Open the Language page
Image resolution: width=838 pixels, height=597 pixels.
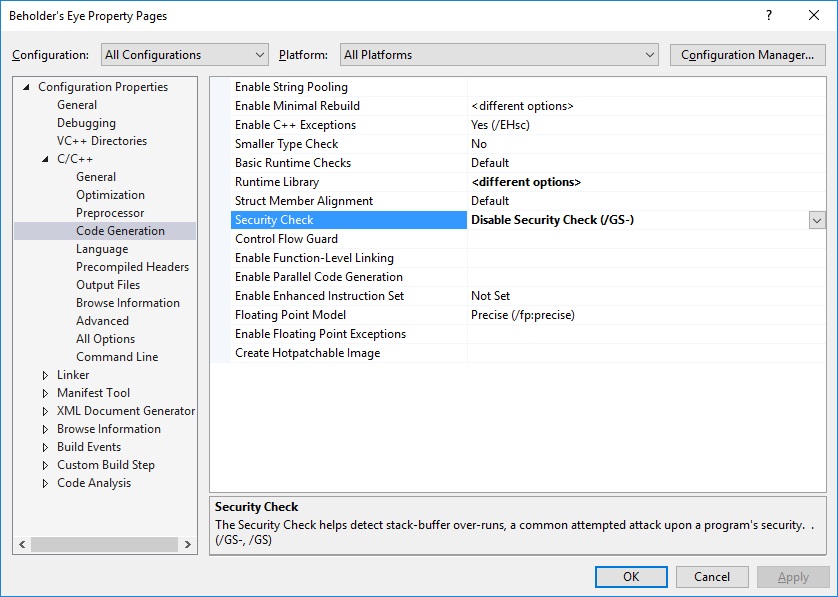coord(102,249)
